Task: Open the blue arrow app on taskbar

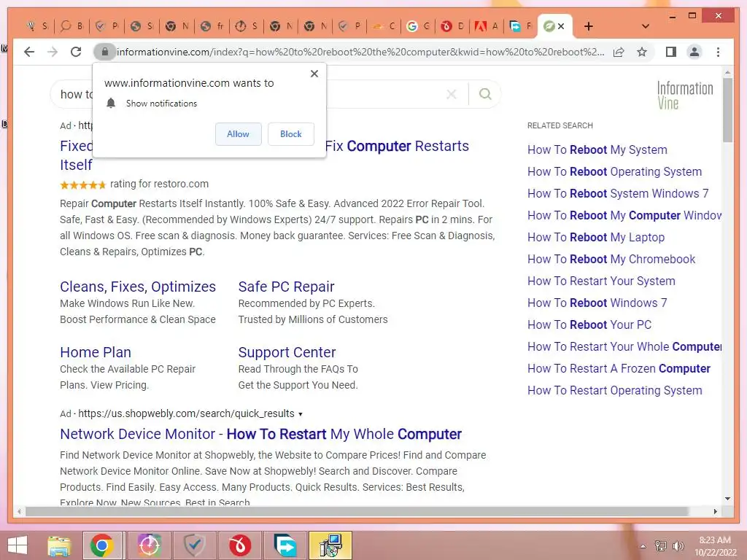Action: (x=285, y=545)
